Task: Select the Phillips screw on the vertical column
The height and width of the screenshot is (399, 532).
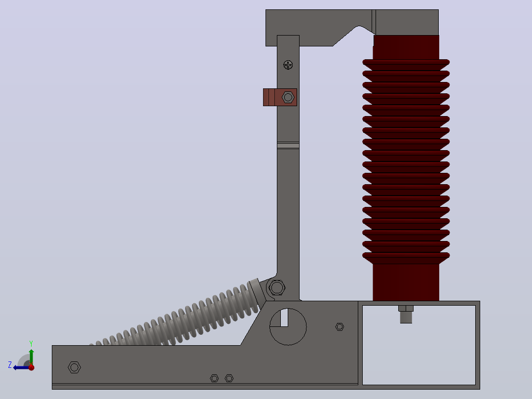Action: click(x=288, y=65)
